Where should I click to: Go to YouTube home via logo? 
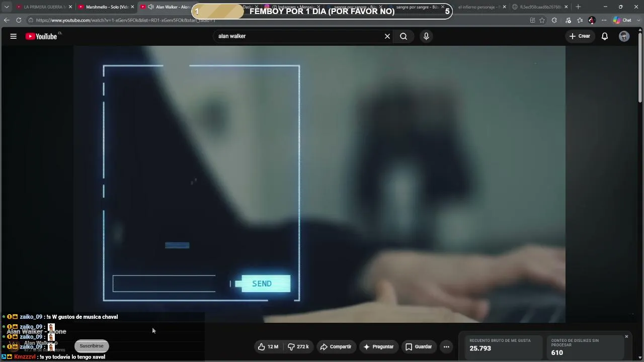pyautogui.click(x=41, y=36)
